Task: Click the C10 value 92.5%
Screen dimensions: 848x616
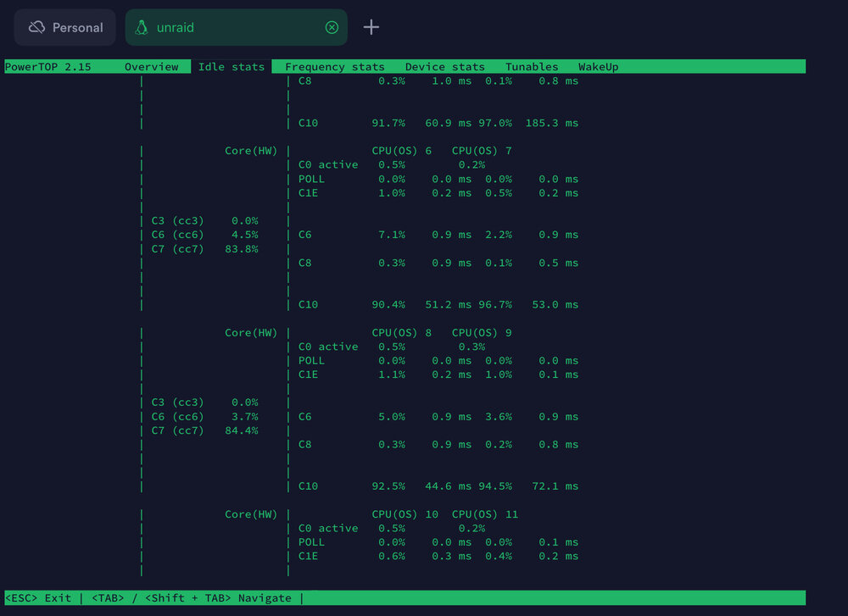Action: (388, 486)
